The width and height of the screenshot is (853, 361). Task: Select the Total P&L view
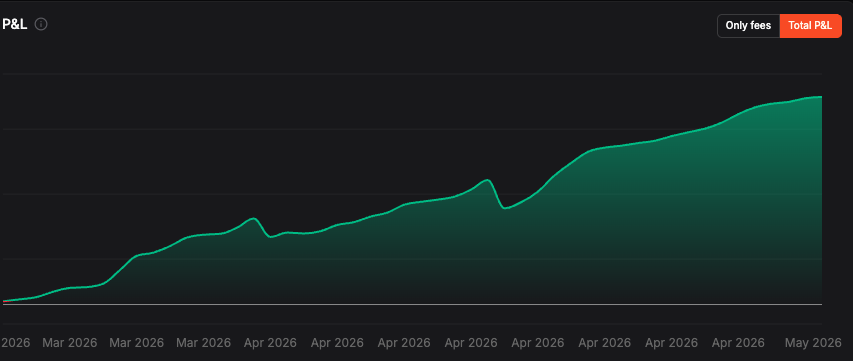(810, 26)
